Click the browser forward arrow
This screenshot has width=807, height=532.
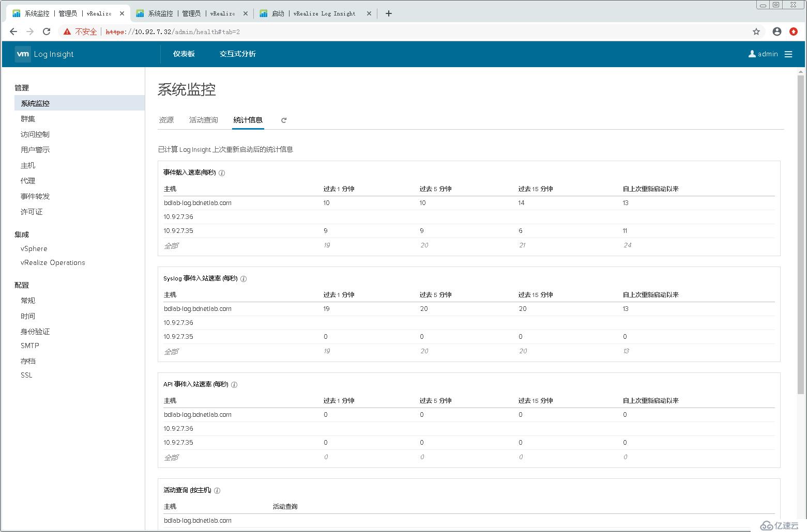coord(30,32)
